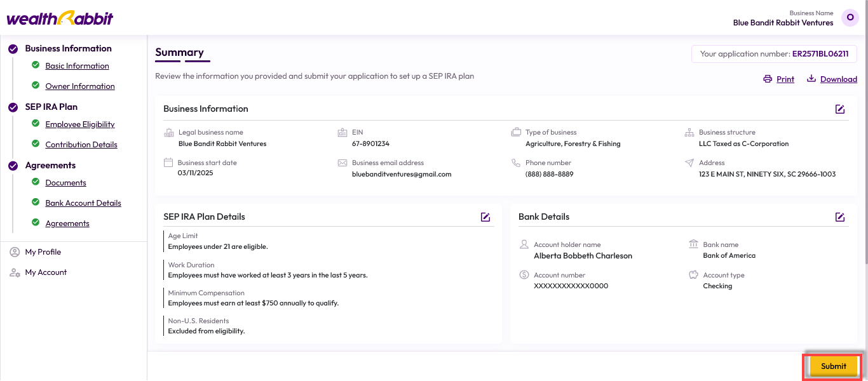Click the SEP IRA Plan section checkmark
This screenshot has height=381, width=868.
click(x=13, y=107)
